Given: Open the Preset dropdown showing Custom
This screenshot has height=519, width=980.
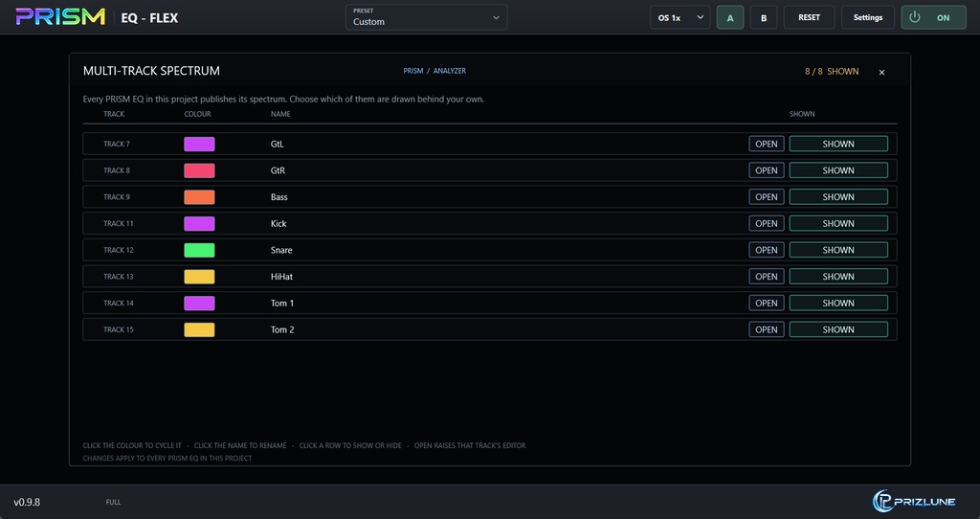Looking at the screenshot, I should click(x=426, y=17).
